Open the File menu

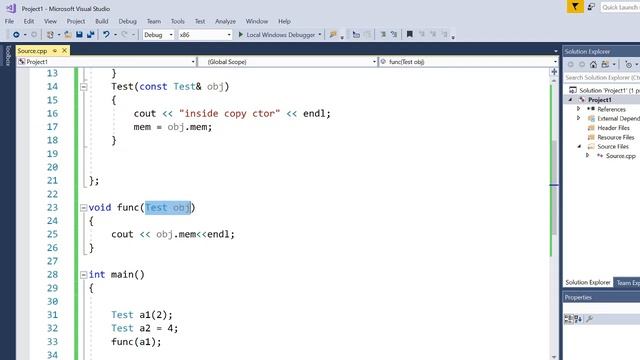9,21
